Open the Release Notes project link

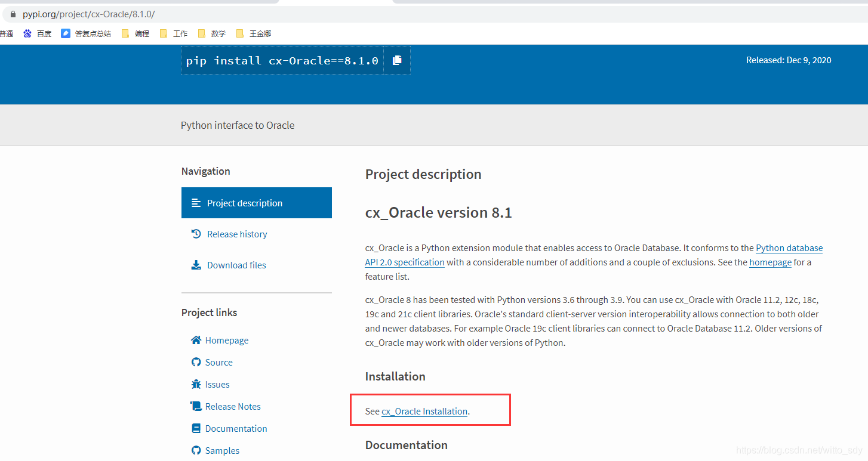[233, 406]
